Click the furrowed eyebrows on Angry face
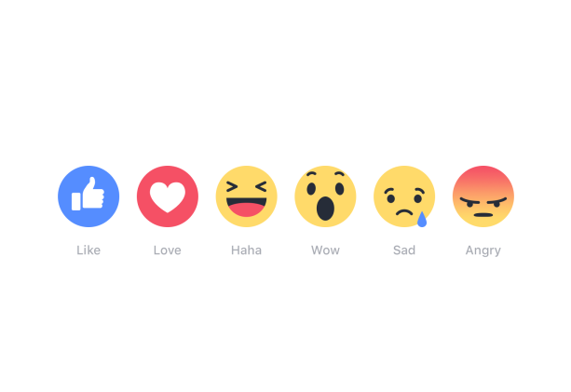The height and width of the screenshot is (392, 571). [x=483, y=200]
